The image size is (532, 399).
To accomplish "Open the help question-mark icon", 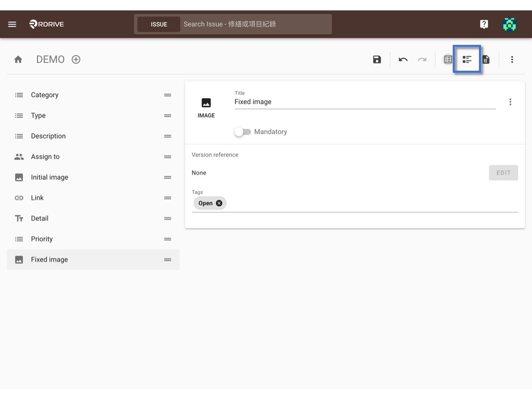I will 484,24.
